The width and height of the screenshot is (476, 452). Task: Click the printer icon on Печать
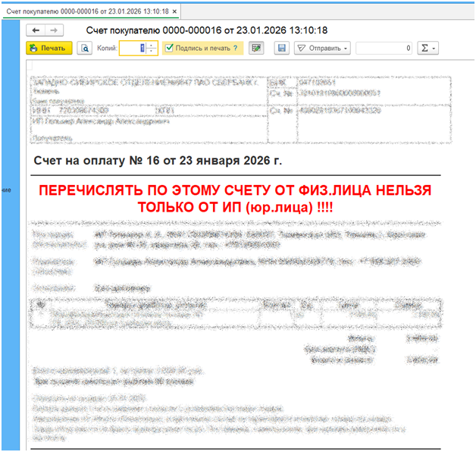[x=34, y=48]
